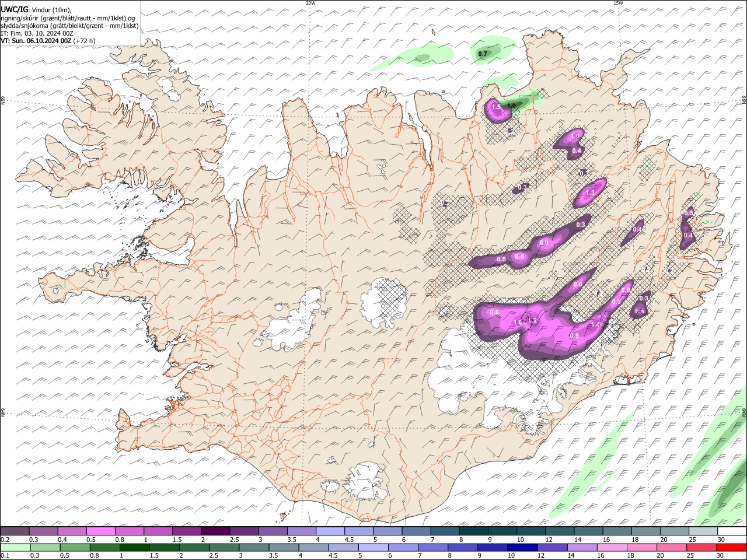Click the lower legend swatch between 6 and 7

coord(403,547)
